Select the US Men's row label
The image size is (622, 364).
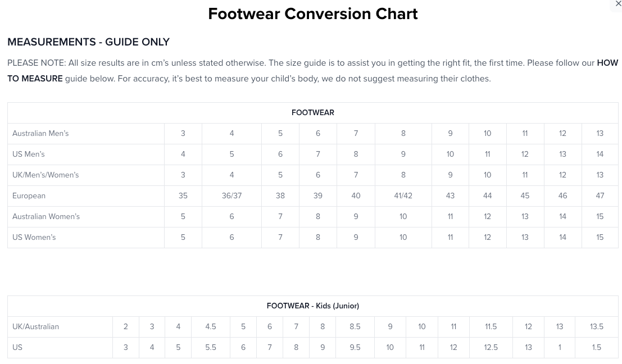[x=29, y=154]
